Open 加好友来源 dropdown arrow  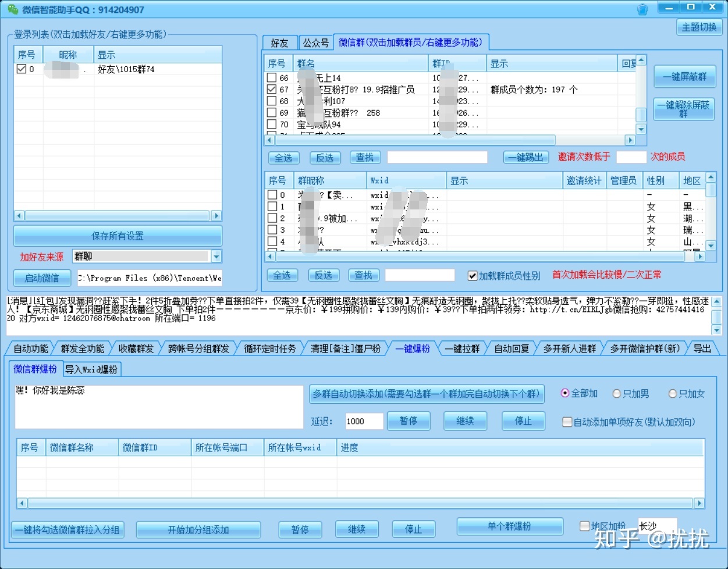click(x=216, y=257)
